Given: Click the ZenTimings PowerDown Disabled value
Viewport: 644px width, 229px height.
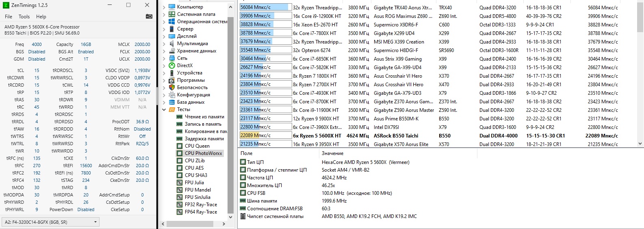Looking at the screenshot, I should pos(86,209).
